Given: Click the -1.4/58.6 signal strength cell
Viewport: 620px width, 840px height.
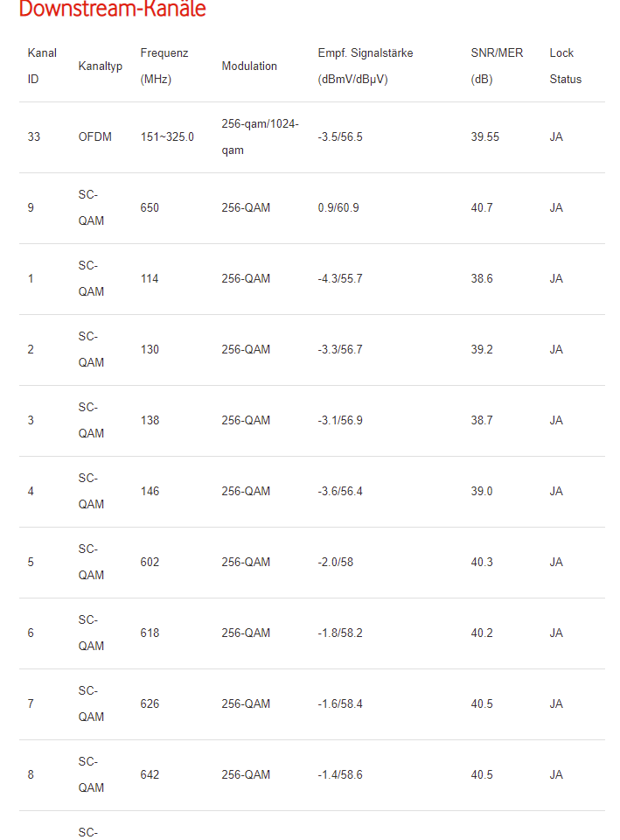Looking at the screenshot, I should tap(339, 775).
